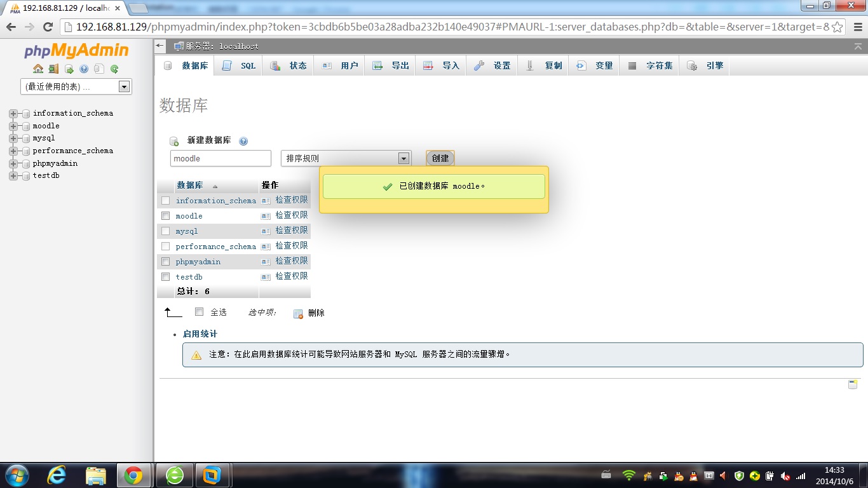
Task: Click the arrow icon left of 服务器 breadcrumb
Action: [160, 46]
